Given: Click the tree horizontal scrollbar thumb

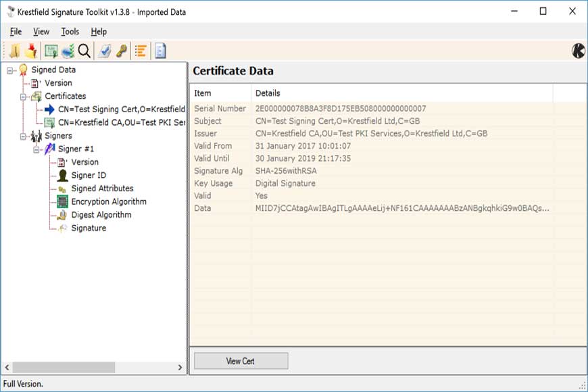Looking at the screenshot, I should [x=64, y=367].
